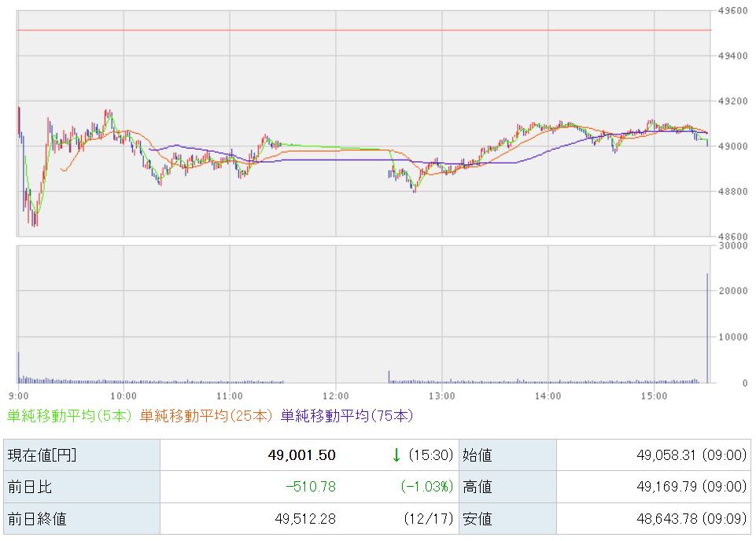This screenshot has height=541, width=756.
Task: Click the 10:00 time axis label
Action: pyautogui.click(x=124, y=395)
